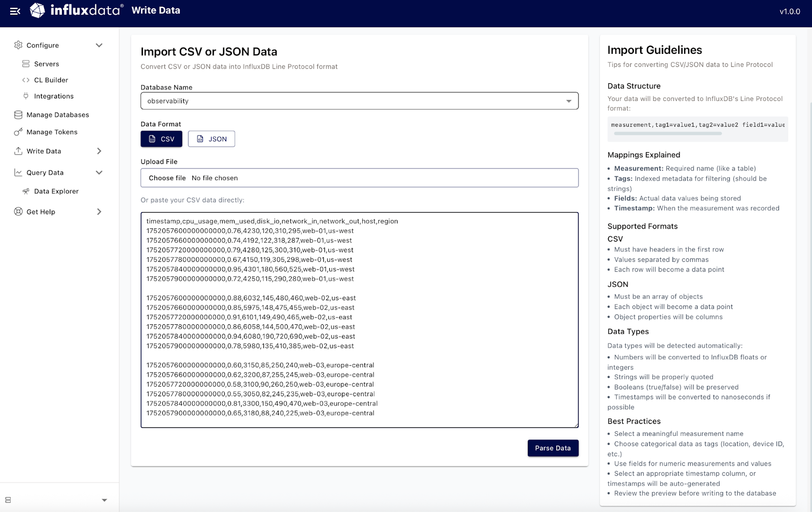812x512 pixels.
Task: Click the file icon inside the CSV button
Action: [x=152, y=139]
